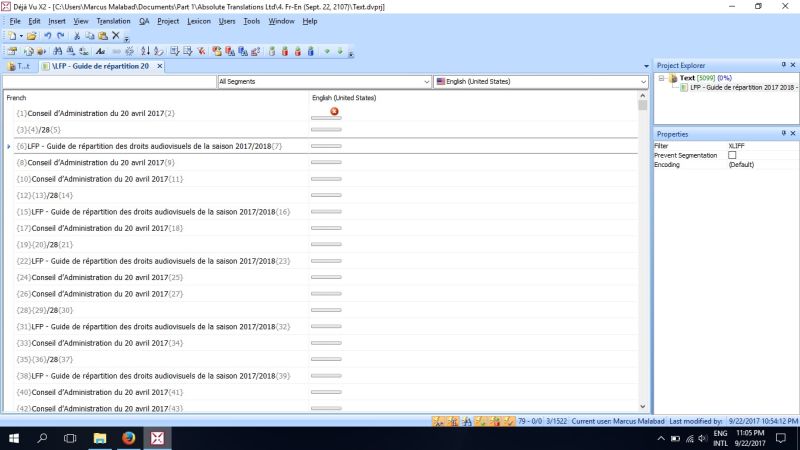
Task: Open the Translation menu
Action: point(113,21)
